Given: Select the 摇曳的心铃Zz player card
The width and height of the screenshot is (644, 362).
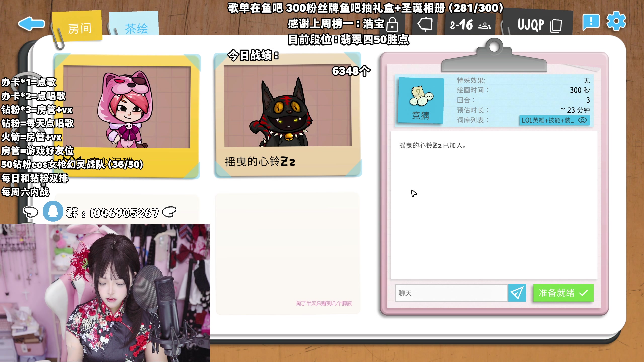Looking at the screenshot, I should 288,115.
